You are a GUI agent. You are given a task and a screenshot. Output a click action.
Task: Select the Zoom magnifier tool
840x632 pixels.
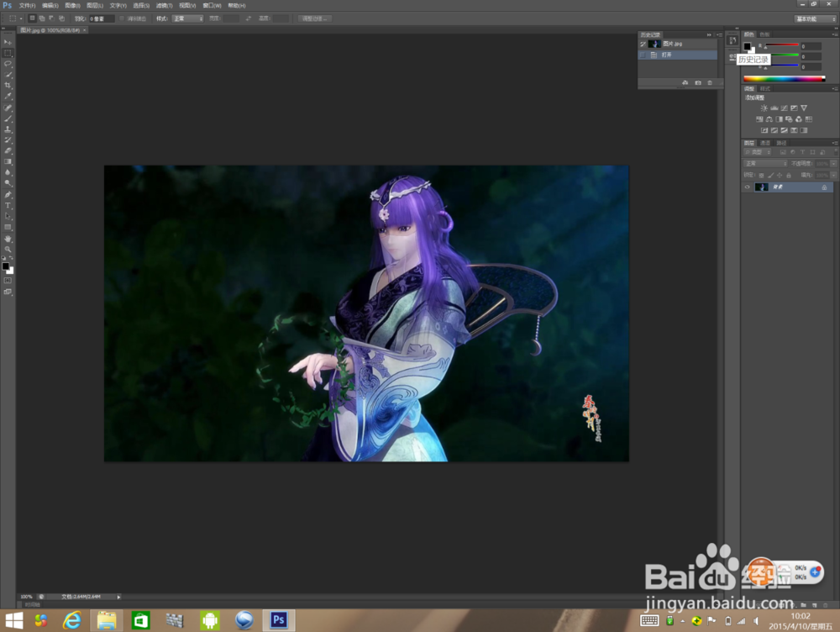click(8, 250)
